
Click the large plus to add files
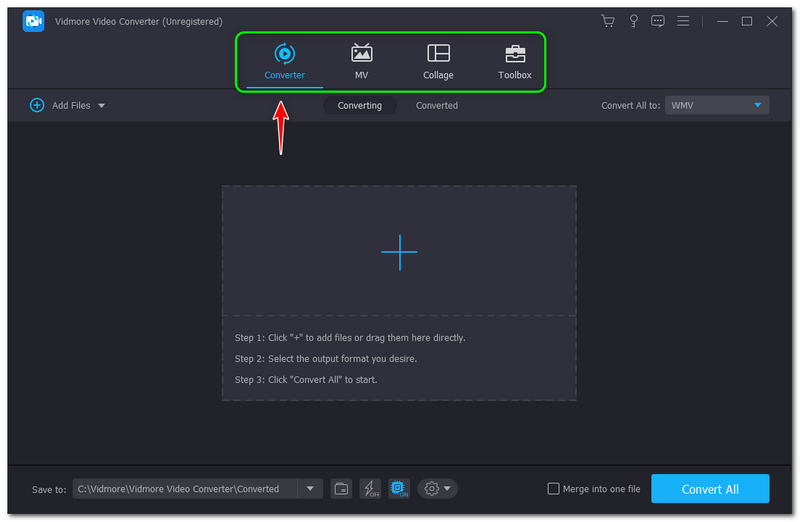(x=399, y=252)
